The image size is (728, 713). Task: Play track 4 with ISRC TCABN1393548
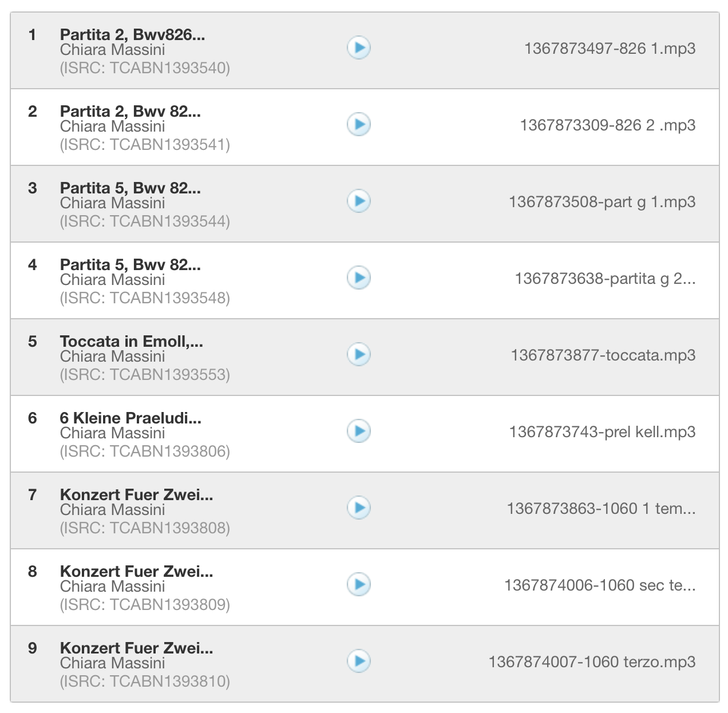359,278
